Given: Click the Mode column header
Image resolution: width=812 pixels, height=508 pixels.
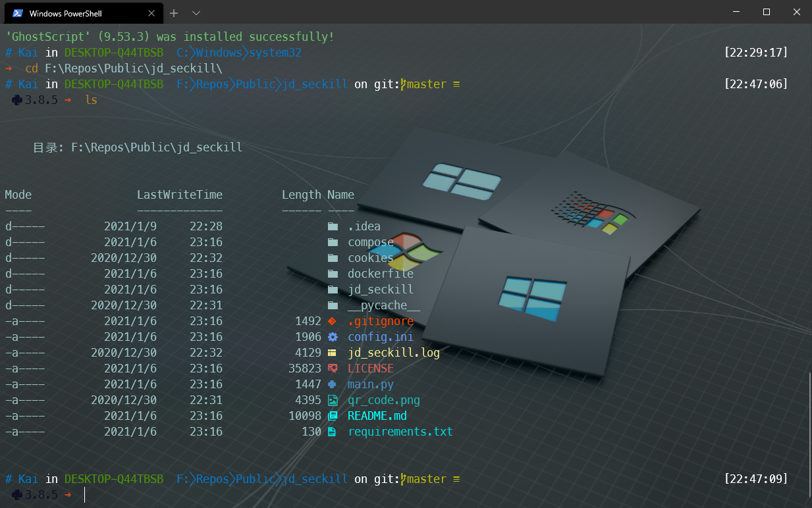Looking at the screenshot, I should pyautogui.click(x=18, y=195).
